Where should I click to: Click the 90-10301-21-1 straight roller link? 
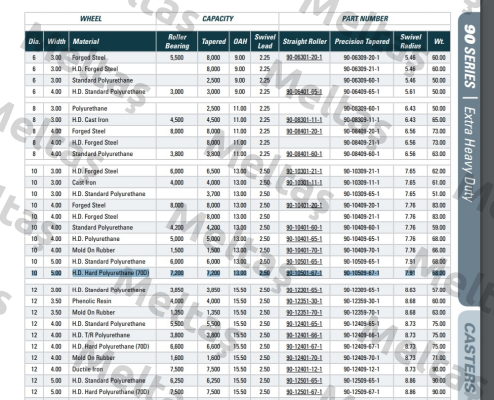304,171
